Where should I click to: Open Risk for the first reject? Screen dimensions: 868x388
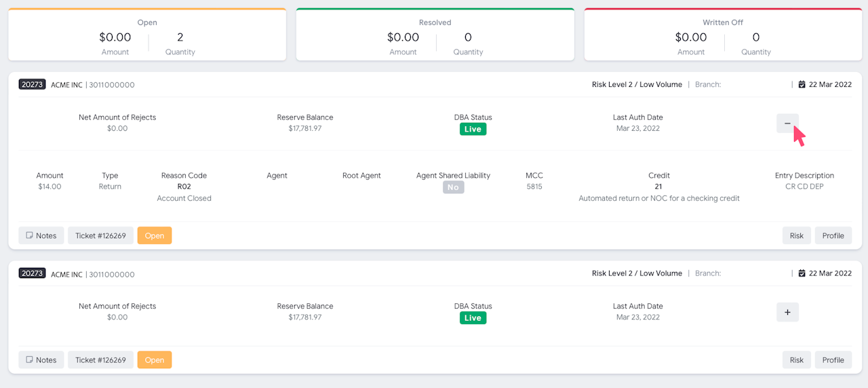tap(797, 235)
